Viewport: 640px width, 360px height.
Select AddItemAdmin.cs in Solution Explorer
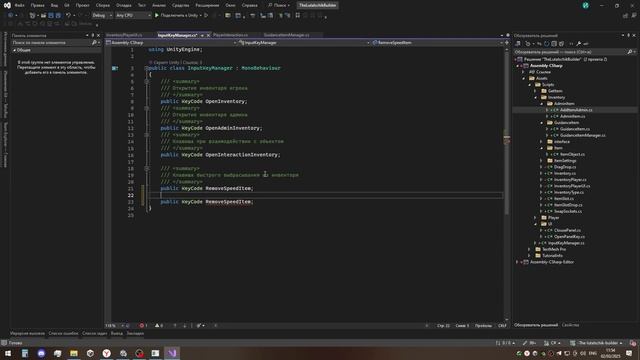pyautogui.click(x=576, y=110)
